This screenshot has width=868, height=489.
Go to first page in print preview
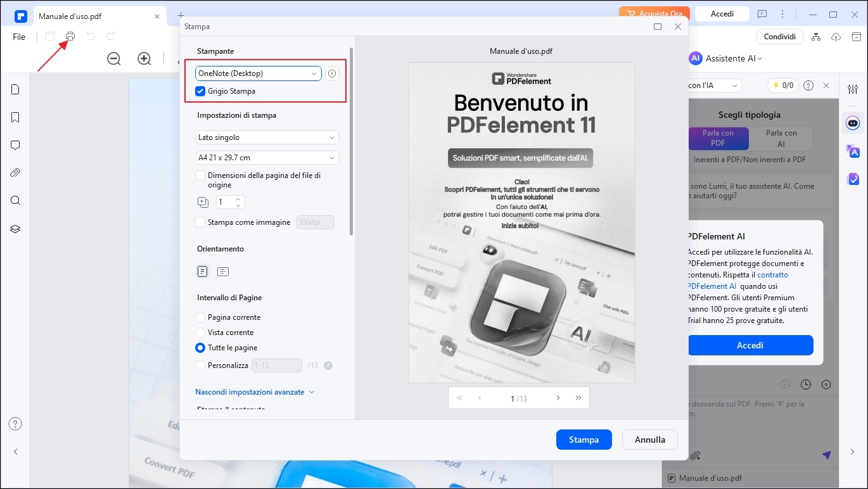click(x=459, y=398)
